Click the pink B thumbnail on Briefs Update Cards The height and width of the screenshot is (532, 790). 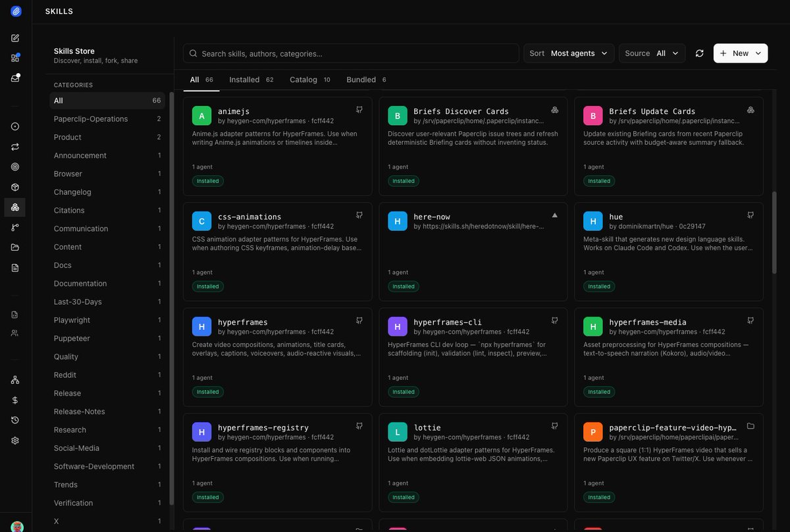(x=593, y=116)
